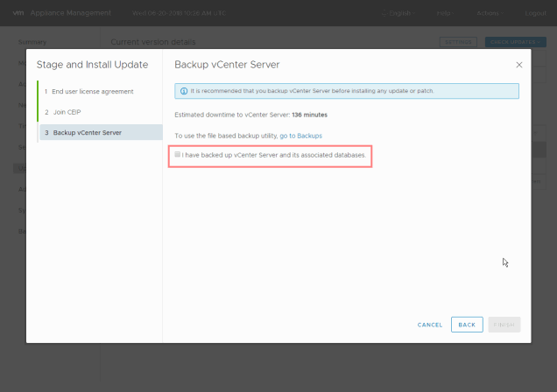Click the disabled Finish button
Screen dimensions: 557x392
point(504,325)
